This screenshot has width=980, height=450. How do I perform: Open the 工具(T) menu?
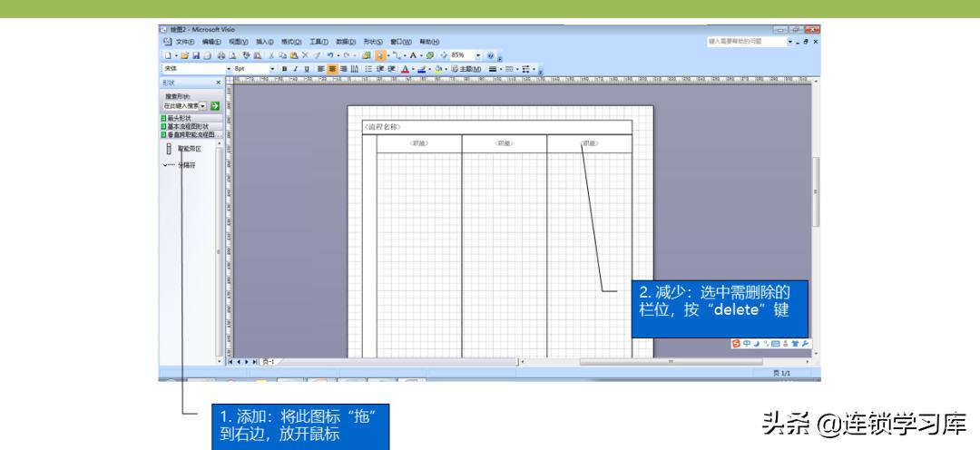[x=318, y=42]
